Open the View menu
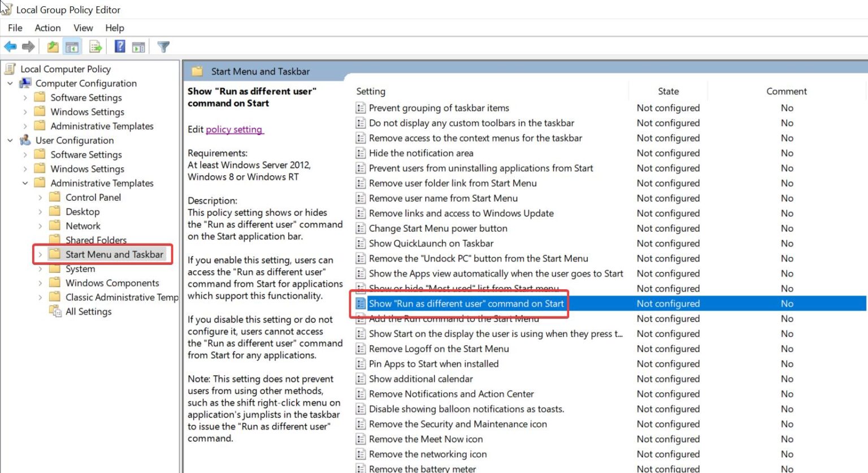Viewport: 868px width, 473px height. [83, 28]
